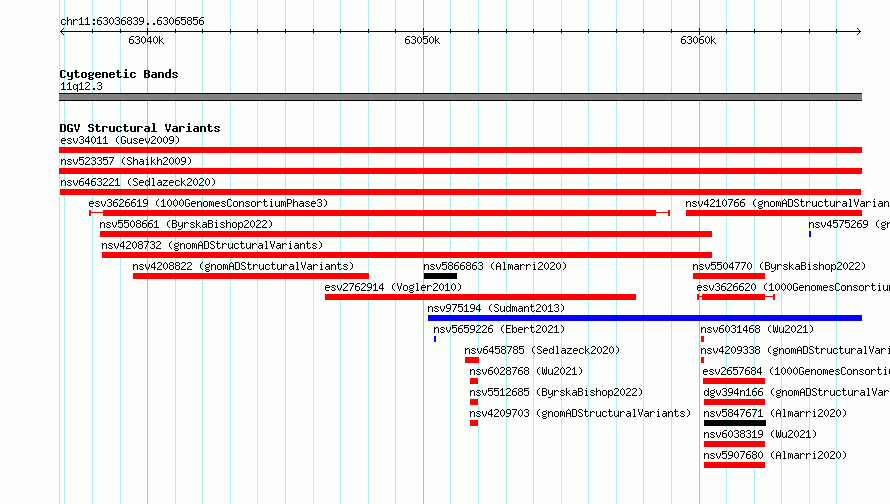
Task: Select the gray 11q12.3 cytogenetic band bar
Action: [x=460, y=97]
